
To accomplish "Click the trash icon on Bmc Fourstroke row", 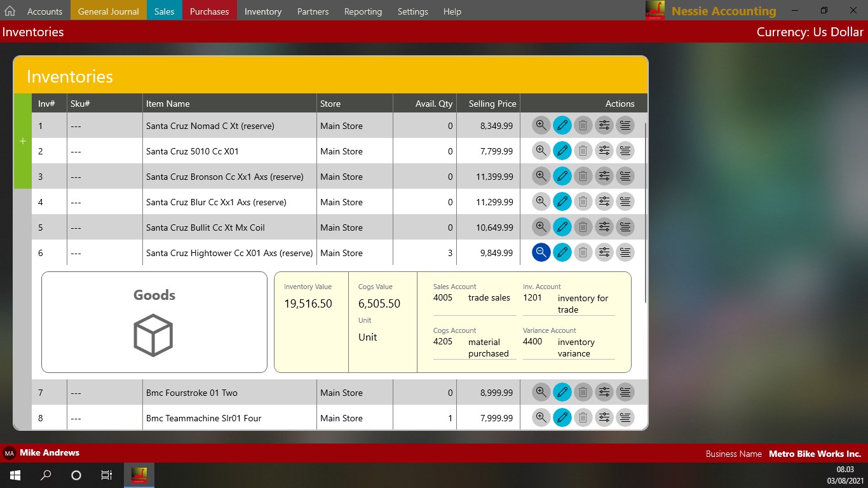I will tap(583, 393).
